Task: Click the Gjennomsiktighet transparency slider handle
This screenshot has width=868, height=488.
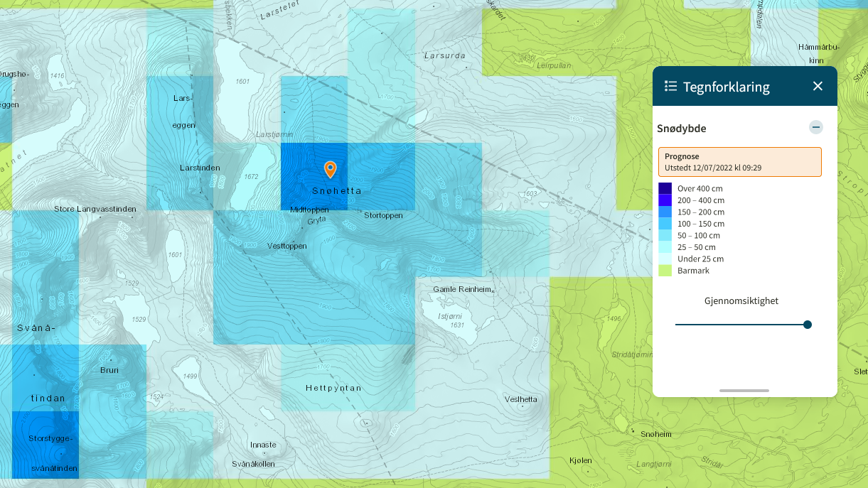Action: pos(807,325)
